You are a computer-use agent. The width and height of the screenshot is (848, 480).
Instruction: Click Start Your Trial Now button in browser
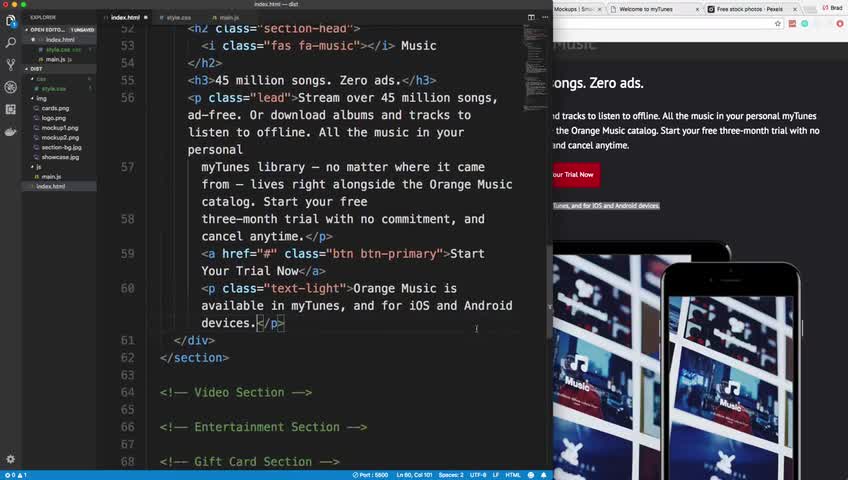pyautogui.click(x=576, y=175)
